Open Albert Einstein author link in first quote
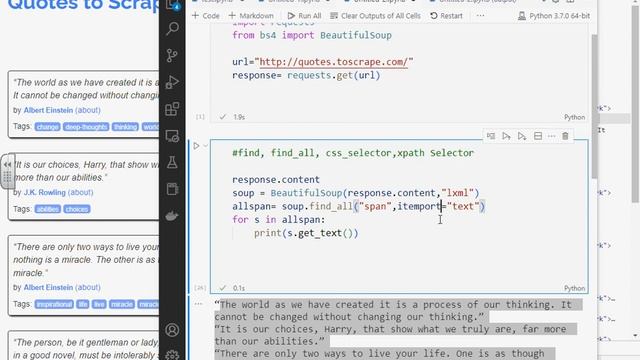This screenshot has width=640, height=360. [48, 110]
